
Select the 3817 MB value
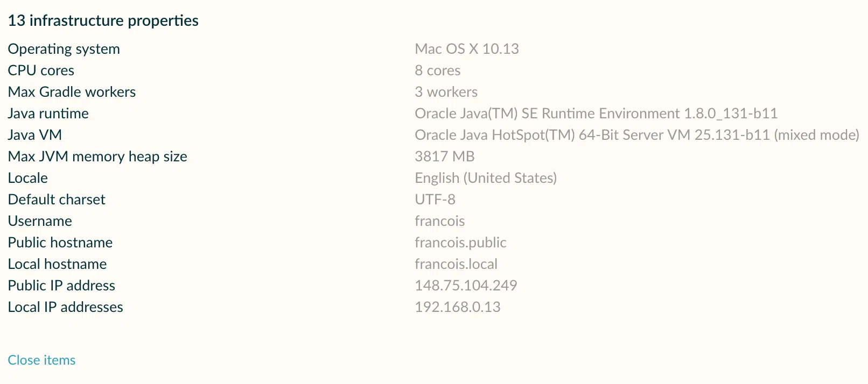(444, 157)
